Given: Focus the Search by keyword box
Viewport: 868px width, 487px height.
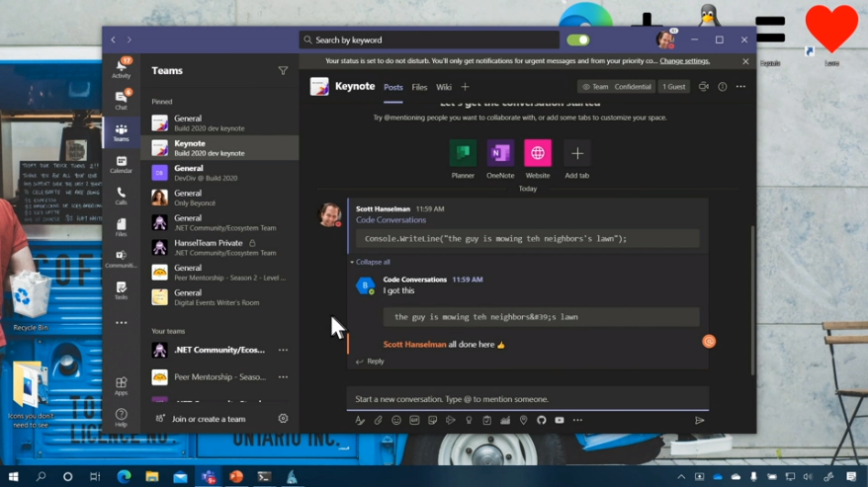Looking at the screenshot, I should tap(429, 40).
